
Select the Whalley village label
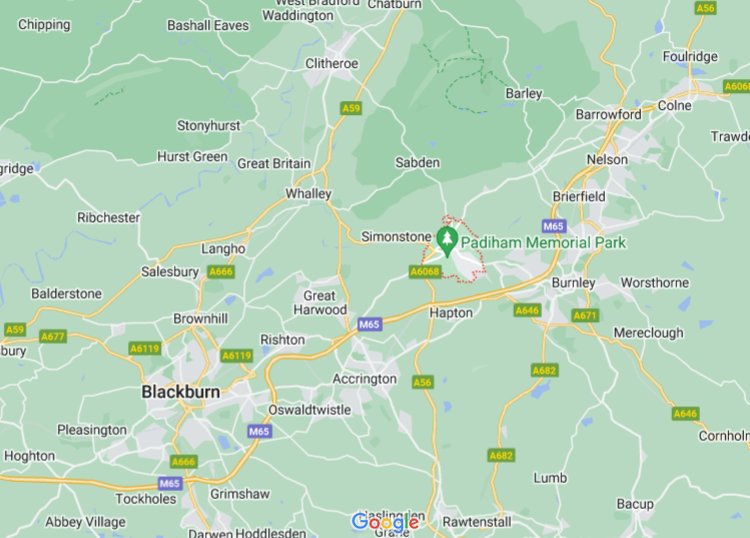tap(309, 194)
